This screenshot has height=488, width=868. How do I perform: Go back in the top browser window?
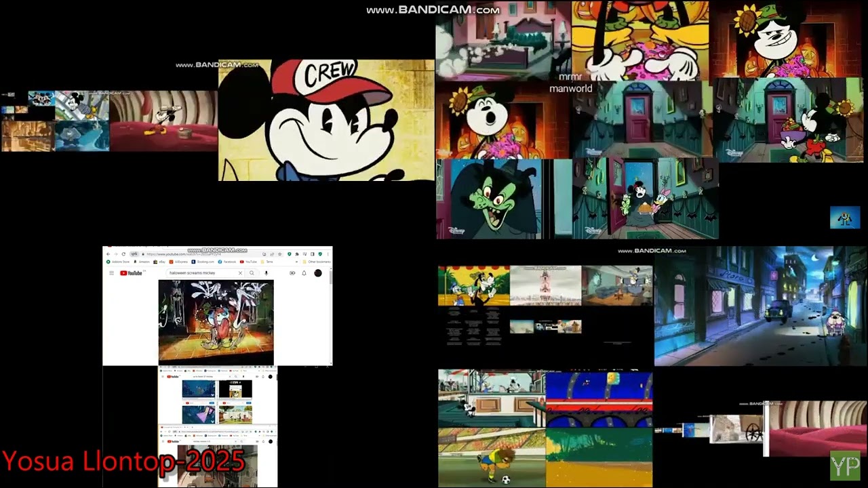coord(108,254)
